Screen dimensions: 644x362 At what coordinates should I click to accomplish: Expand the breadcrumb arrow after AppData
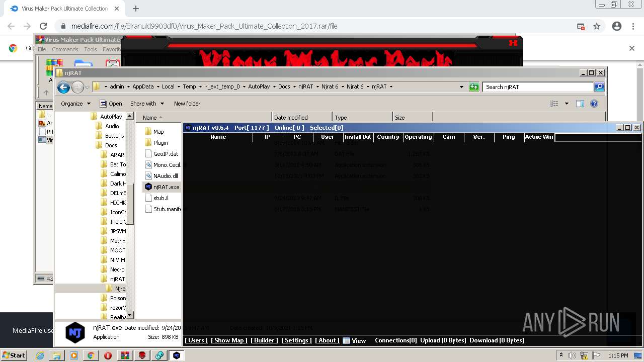[157, 87]
